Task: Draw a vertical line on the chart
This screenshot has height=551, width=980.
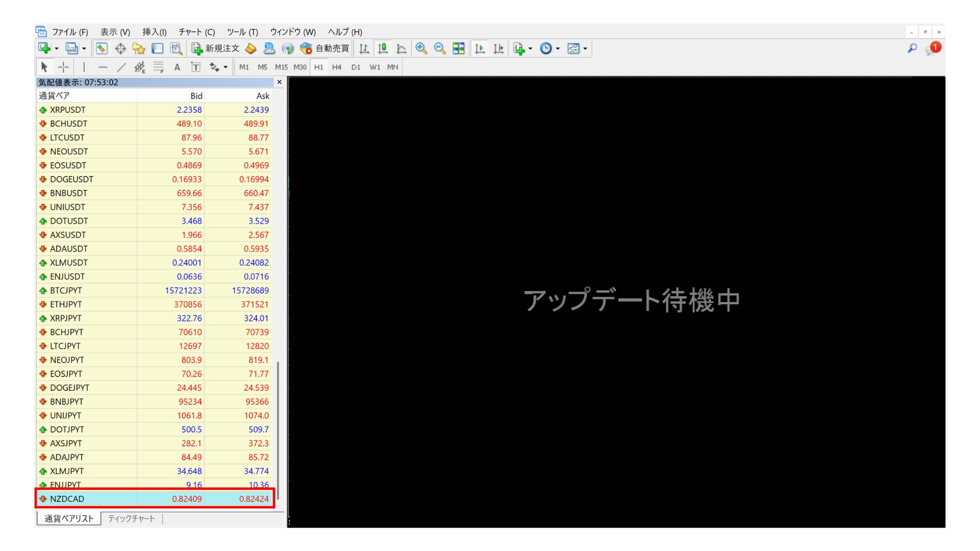Action: 83,67
